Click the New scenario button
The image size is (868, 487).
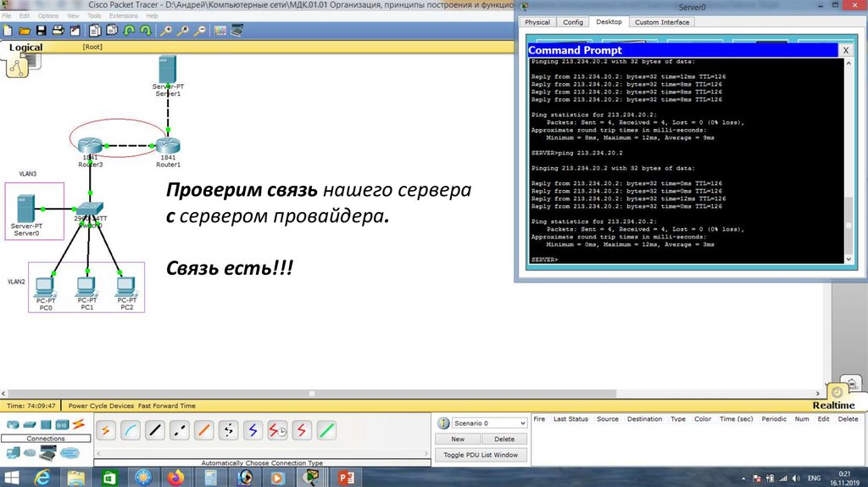pos(457,439)
